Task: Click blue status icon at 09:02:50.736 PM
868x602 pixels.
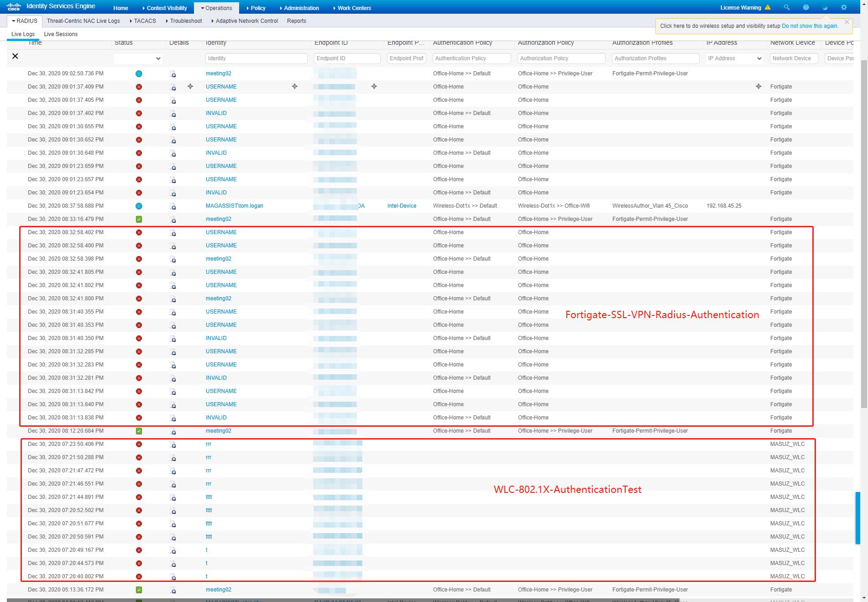Action: pyautogui.click(x=139, y=73)
